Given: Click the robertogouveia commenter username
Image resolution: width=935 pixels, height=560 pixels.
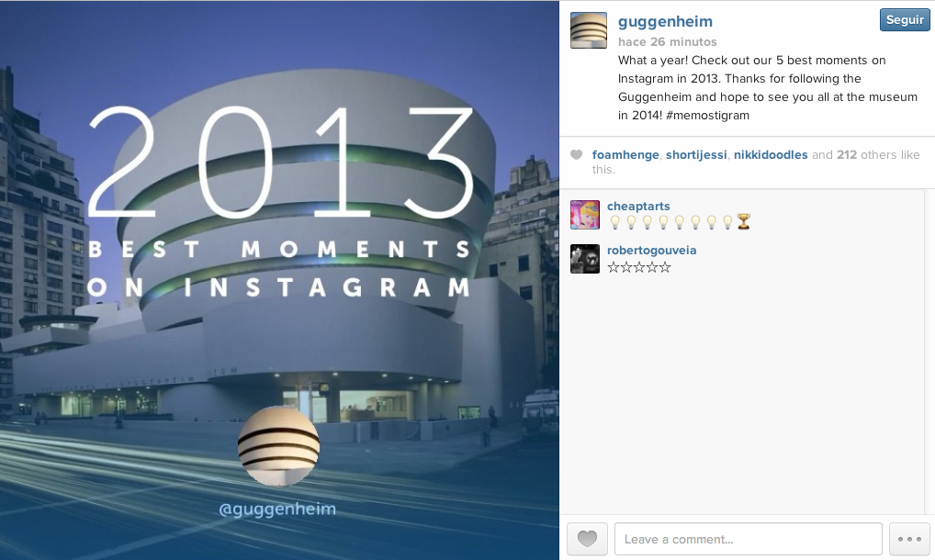Looking at the screenshot, I should pos(651,251).
